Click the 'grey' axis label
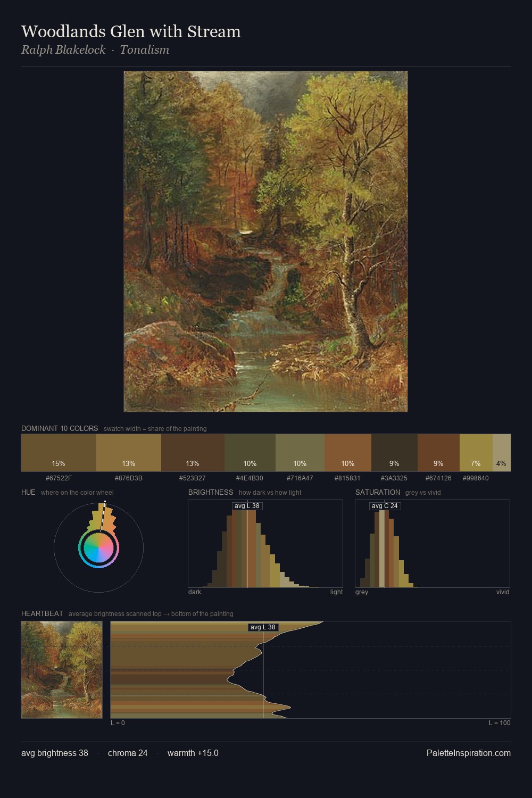Screen dimensions: 532x798 click(x=362, y=592)
